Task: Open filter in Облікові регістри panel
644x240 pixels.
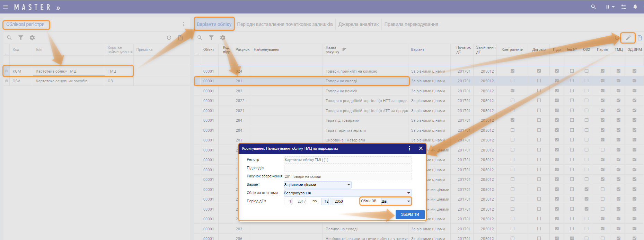Action: (x=21, y=38)
